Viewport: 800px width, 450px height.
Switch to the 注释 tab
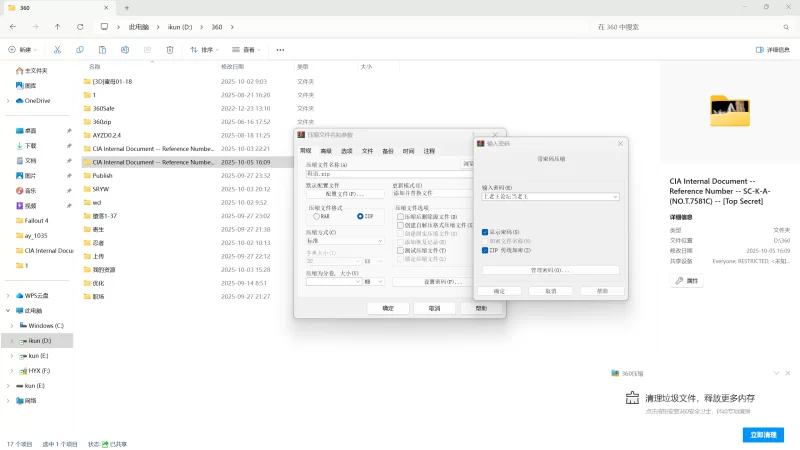429,150
